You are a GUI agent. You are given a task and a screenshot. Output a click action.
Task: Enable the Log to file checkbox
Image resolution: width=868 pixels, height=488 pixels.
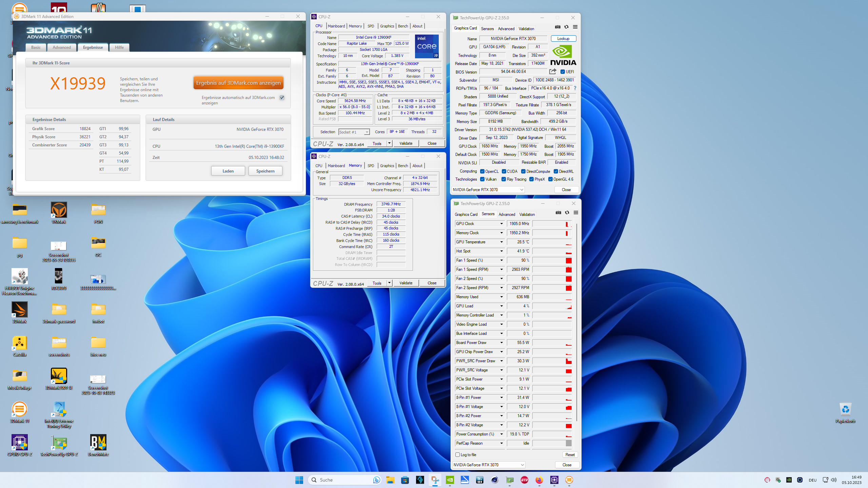click(x=457, y=455)
